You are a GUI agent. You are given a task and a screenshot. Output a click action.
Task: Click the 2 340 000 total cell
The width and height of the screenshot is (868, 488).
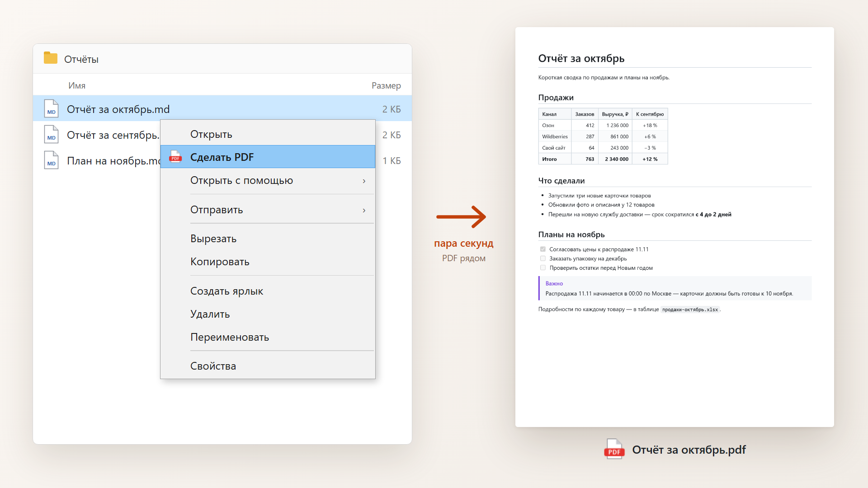point(615,159)
